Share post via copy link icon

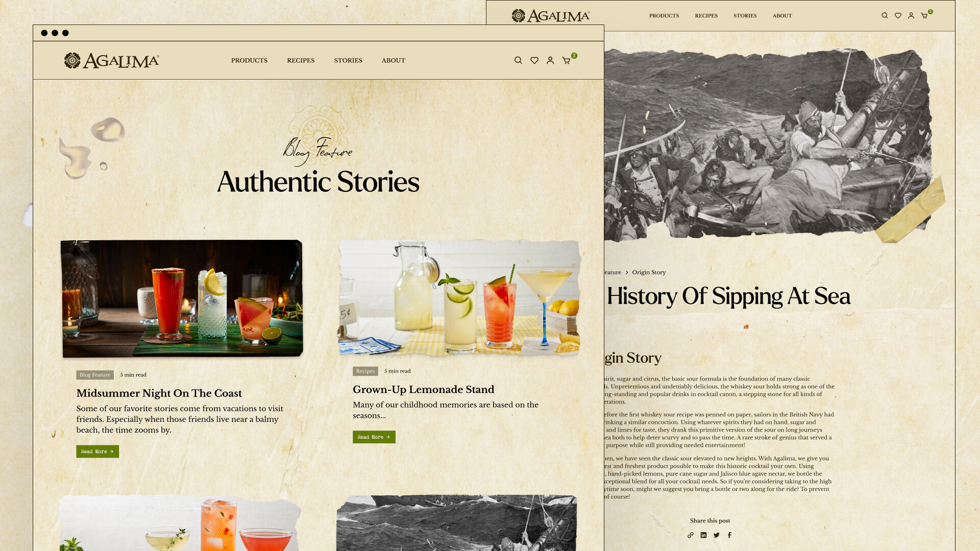[x=691, y=535]
